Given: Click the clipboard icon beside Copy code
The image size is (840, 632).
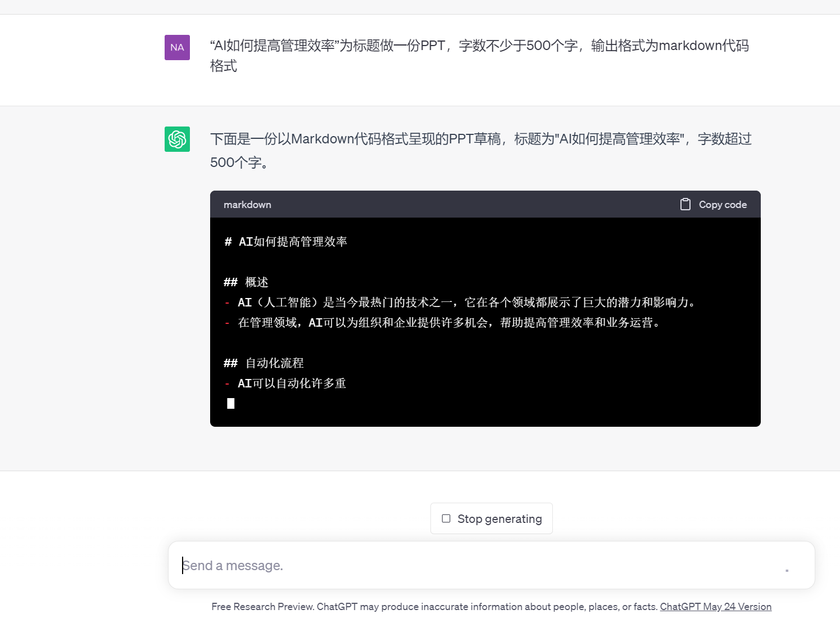Looking at the screenshot, I should (685, 204).
